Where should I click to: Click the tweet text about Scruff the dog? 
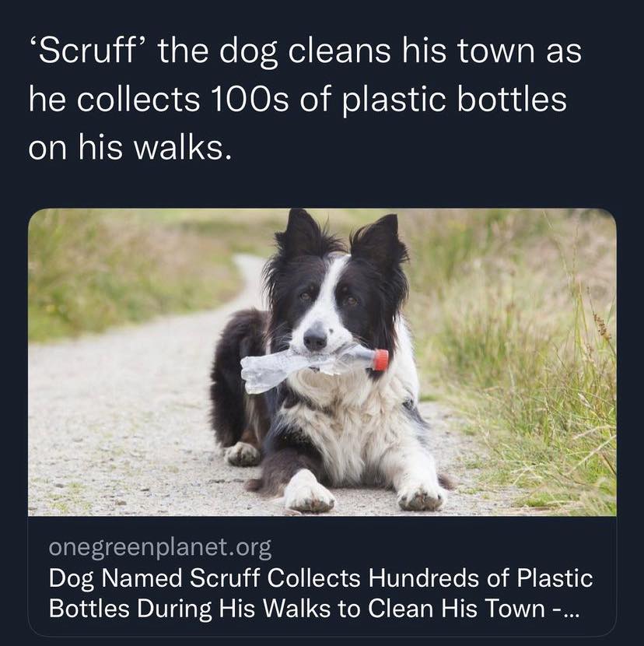pyautogui.click(x=305, y=100)
